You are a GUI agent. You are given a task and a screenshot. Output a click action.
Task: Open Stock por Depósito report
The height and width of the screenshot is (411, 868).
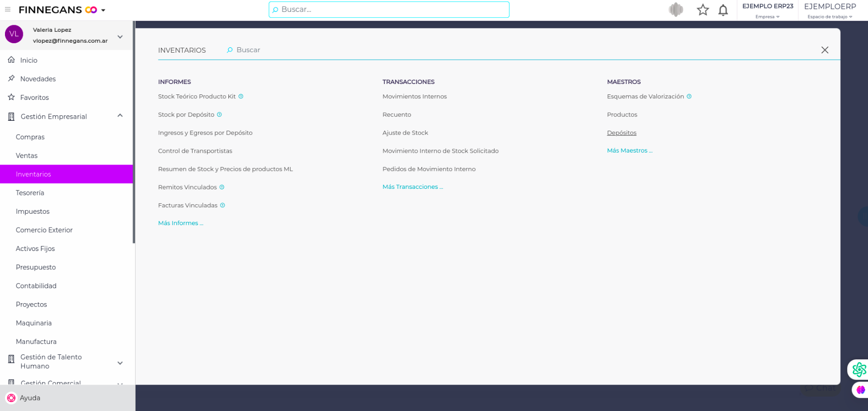[x=186, y=115]
